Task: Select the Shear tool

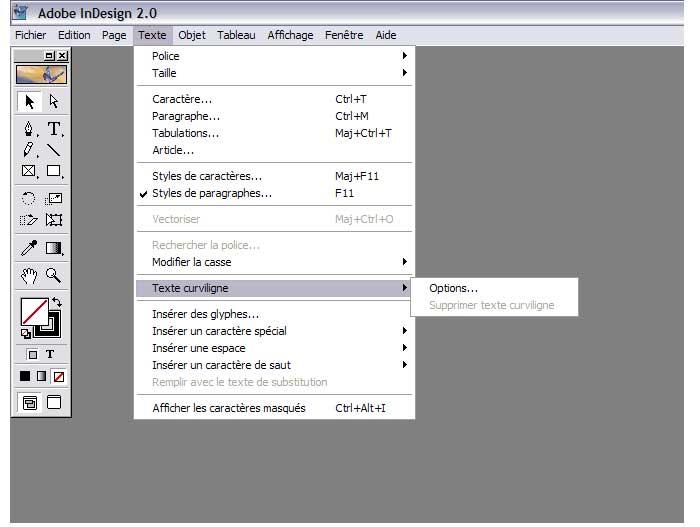Action: (29, 220)
